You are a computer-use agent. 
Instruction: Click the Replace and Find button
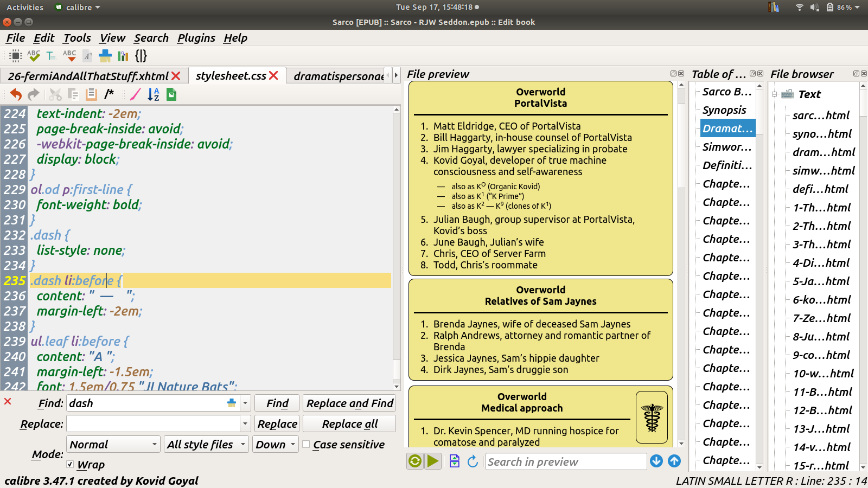click(x=350, y=403)
